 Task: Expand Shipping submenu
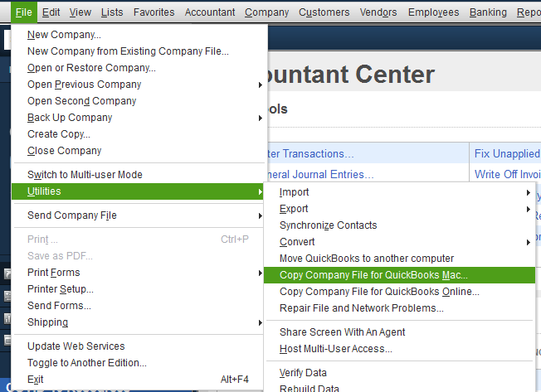(x=138, y=322)
